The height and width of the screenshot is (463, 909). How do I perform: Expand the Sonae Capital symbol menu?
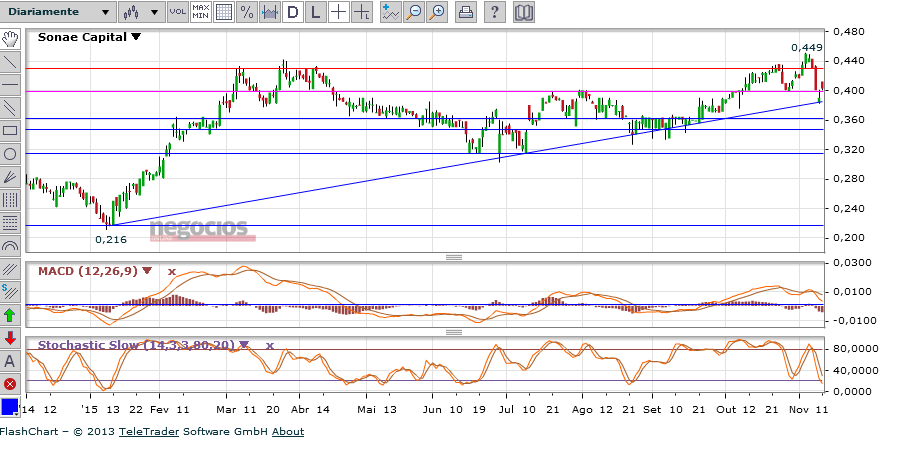pyautogui.click(x=136, y=37)
